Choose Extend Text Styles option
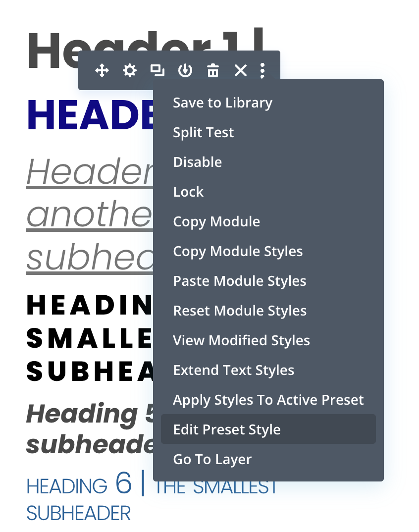This screenshot has height=532, width=419. coord(233,370)
